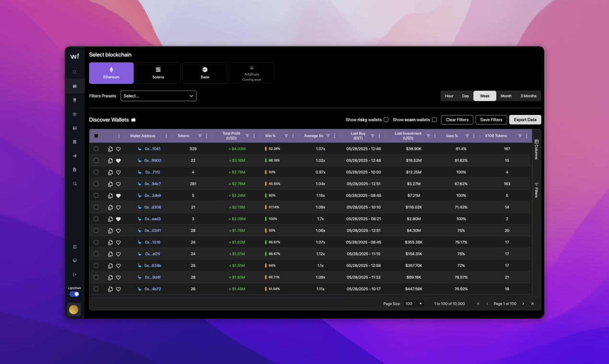Viewport: 609px width, 364px height.
Task: Expand the Columns side panel
Action: [x=536, y=149]
